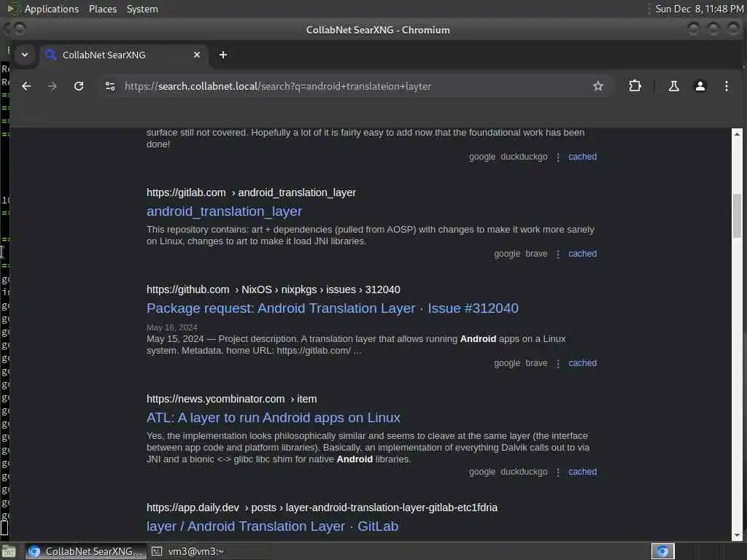Open the clock showing Sun Dec 8
747x560 pixels.
(700, 9)
